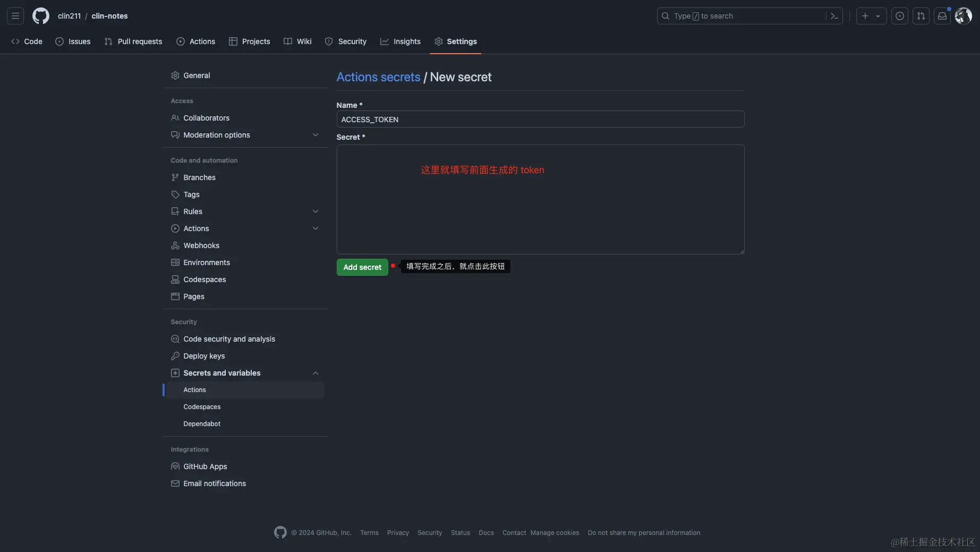The height and width of the screenshot is (552, 980).
Task: Open the Docs footer link
Action: [x=486, y=533]
